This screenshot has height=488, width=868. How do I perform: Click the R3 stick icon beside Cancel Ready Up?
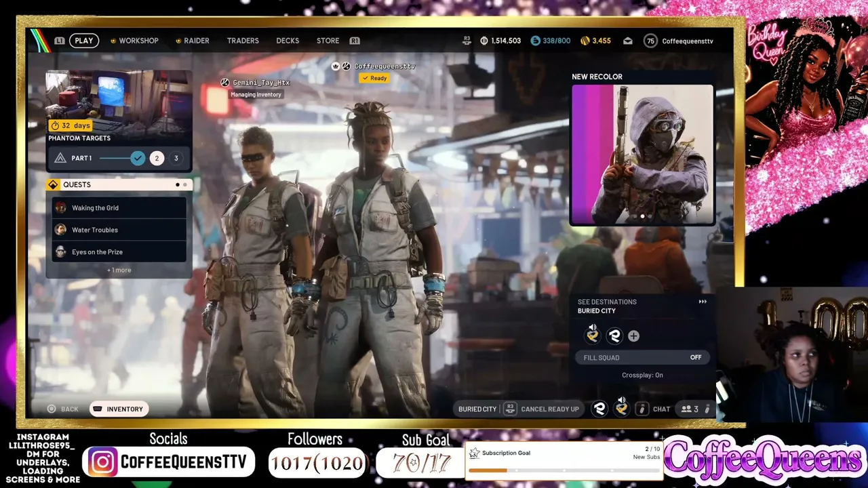click(x=510, y=409)
